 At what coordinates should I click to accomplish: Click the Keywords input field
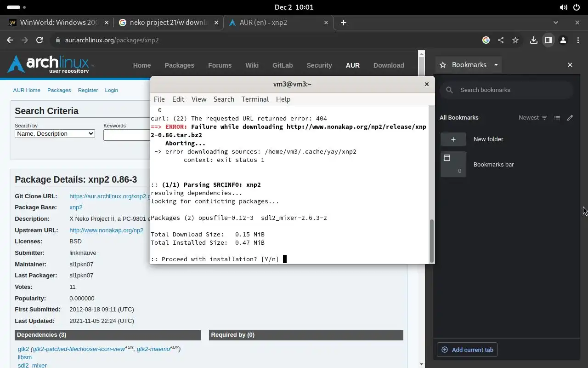tap(127, 135)
